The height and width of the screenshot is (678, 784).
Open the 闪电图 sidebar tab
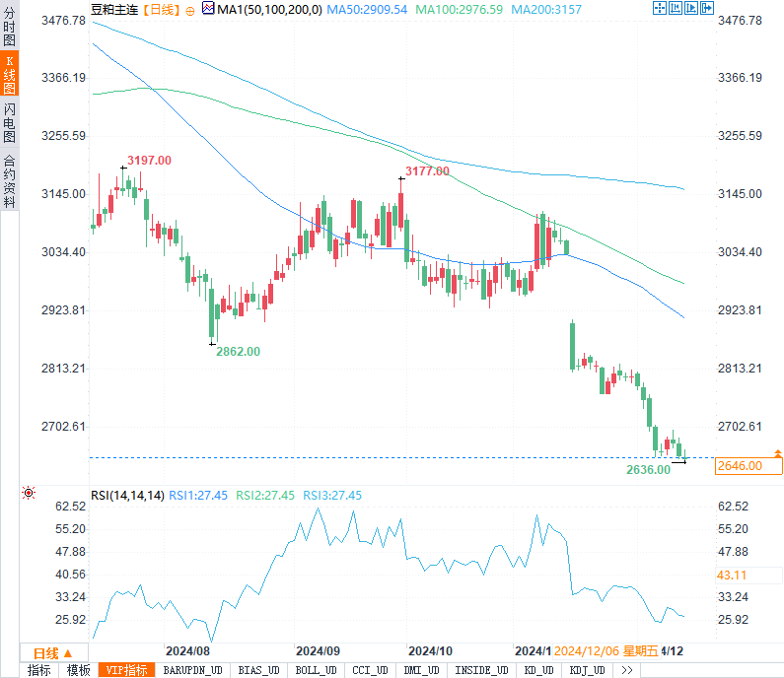(x=9, y=122)
